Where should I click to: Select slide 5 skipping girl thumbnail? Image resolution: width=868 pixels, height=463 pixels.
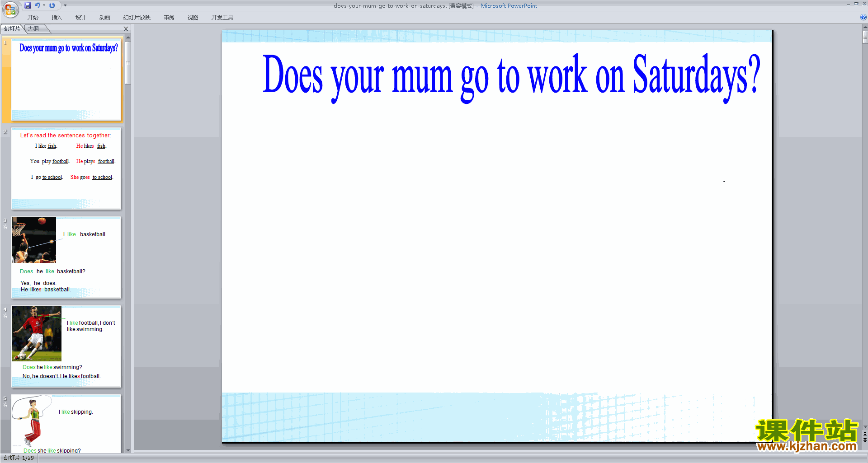tap(66, 424)
